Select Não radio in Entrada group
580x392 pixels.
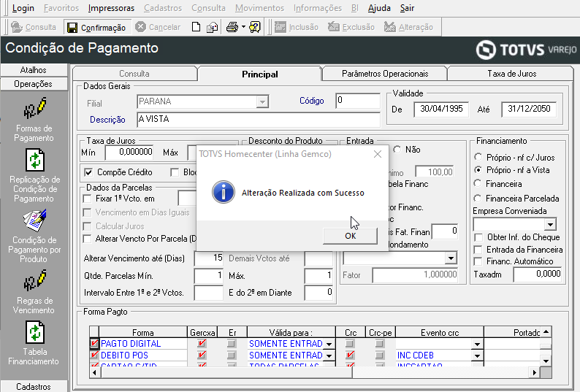pyautogui.click(x=397, y=150)
